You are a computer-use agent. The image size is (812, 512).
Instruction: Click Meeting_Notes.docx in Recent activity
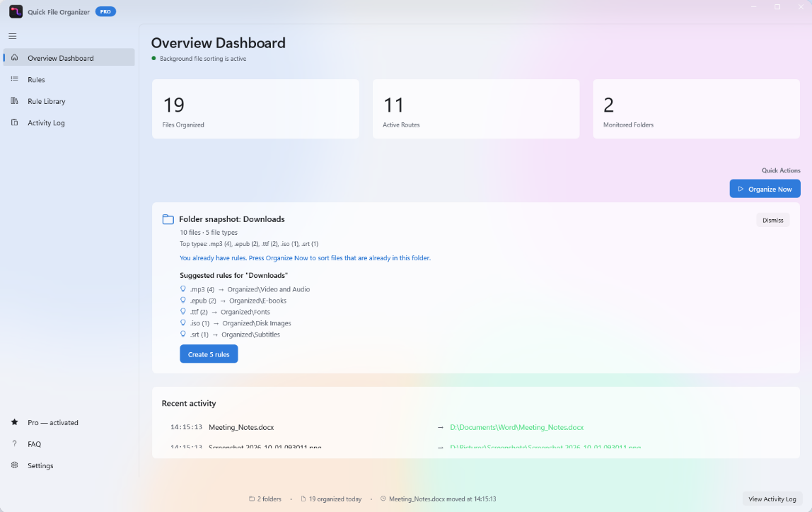coord(241,427)
